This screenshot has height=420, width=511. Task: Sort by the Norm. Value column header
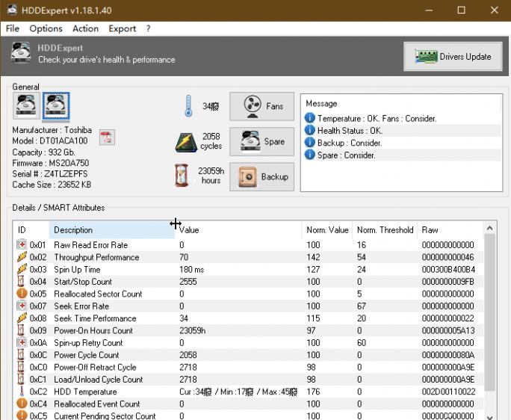click(327, 230)
